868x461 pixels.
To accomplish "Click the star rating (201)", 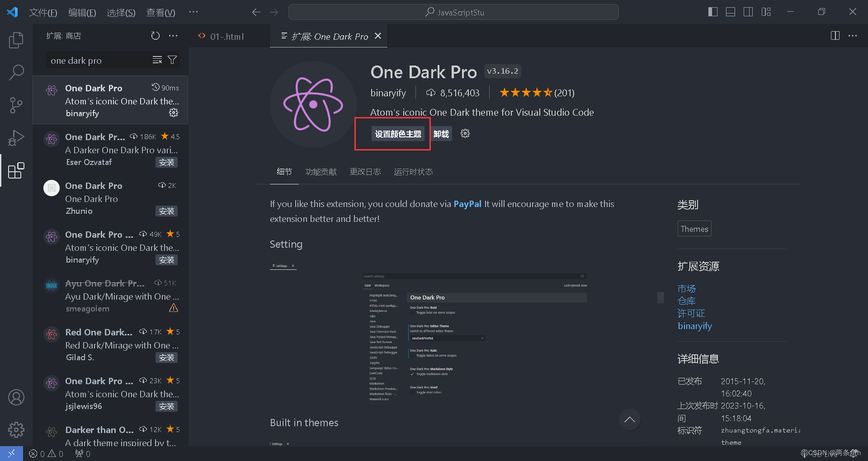I will pyautogui.click(x=537, y=93).
